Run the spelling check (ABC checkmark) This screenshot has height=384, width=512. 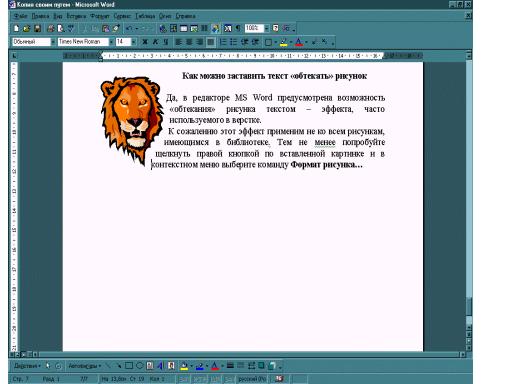point(71,28)
